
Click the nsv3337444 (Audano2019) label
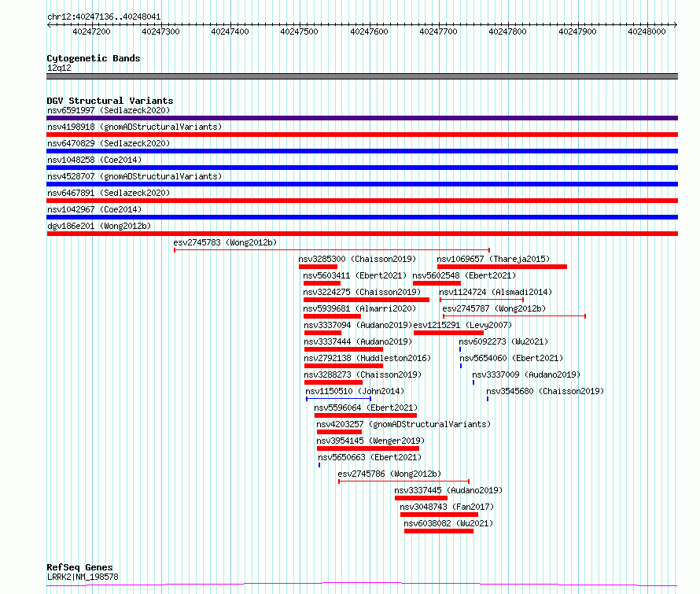tap(358, 341)
